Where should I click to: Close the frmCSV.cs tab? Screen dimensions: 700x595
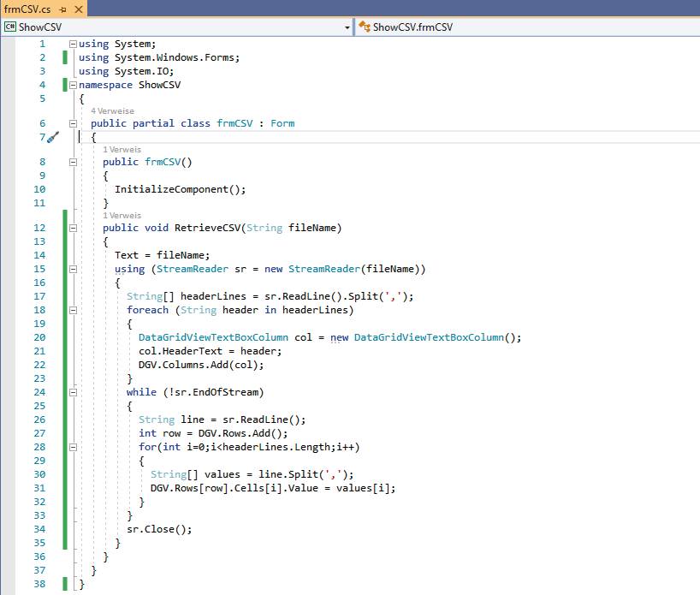(79, 9)
